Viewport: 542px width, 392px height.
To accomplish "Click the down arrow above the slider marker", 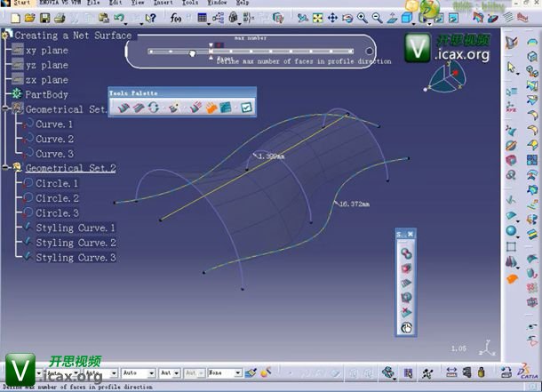I will tap(211, 45).
